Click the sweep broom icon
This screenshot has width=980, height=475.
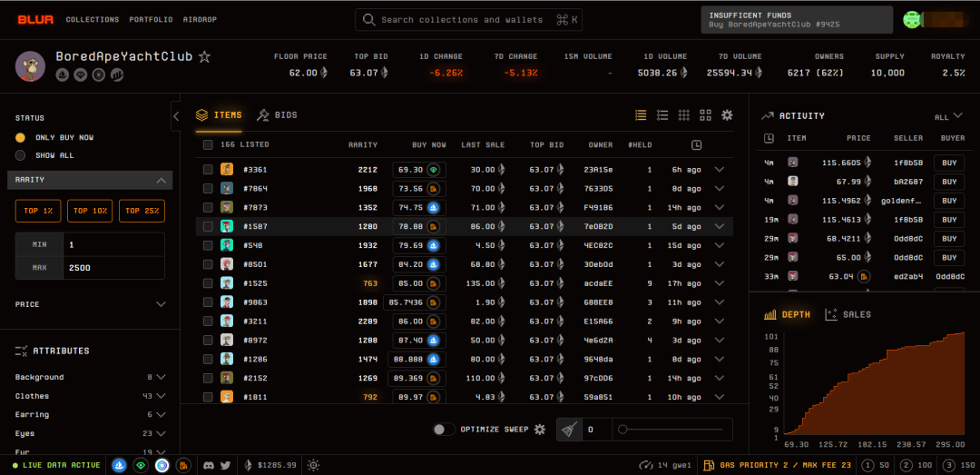(x=569, y=430)
